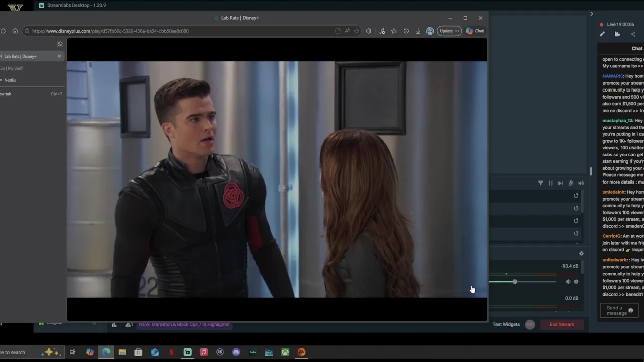Viewport: 644px width, 362px height.
Task: Open Copilot Chat in browser
Action: (x=475, y=31)
